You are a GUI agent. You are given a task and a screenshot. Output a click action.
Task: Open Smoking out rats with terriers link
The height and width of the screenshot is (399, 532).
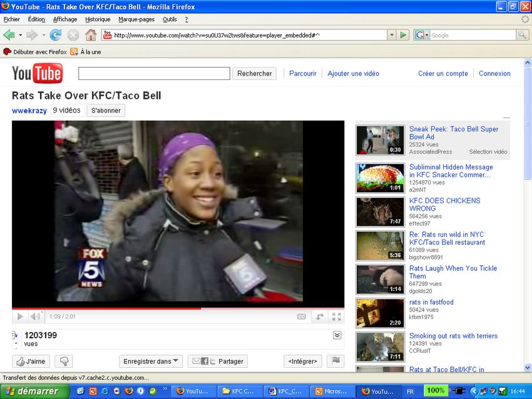pos(453,336)
